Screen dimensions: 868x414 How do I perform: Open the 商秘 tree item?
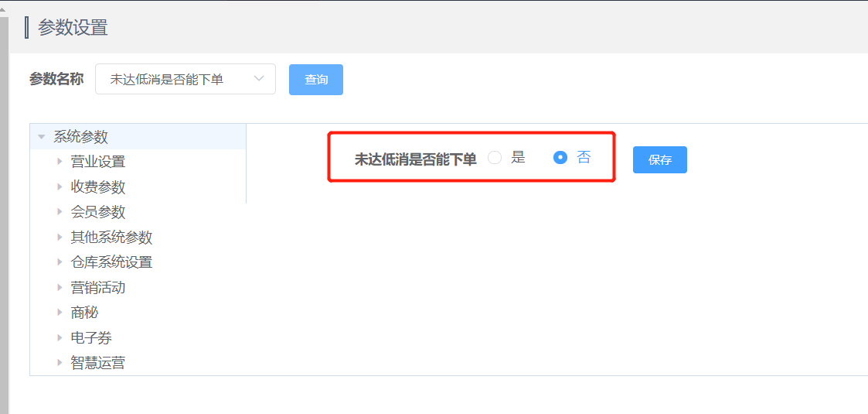(x=84, y=313)
